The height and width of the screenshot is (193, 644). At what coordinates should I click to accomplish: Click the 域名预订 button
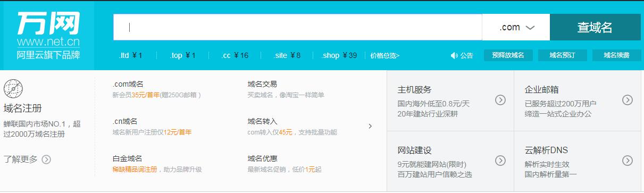(563, 55)
